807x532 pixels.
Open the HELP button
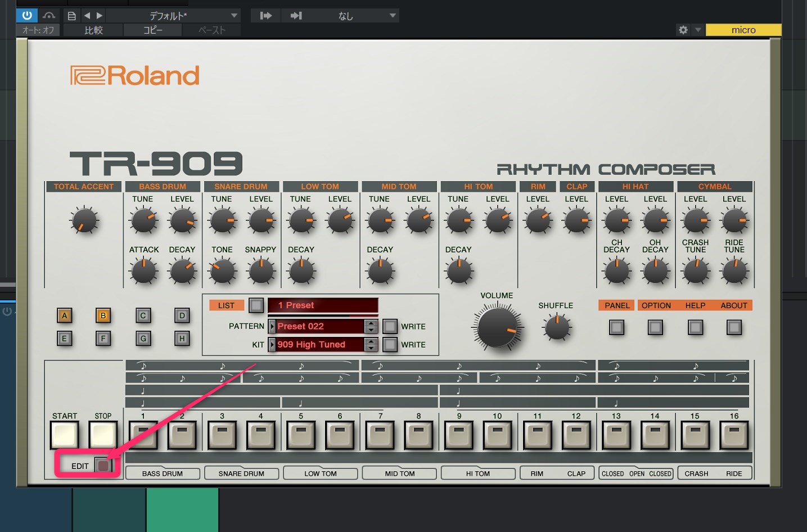coord(695,327)
